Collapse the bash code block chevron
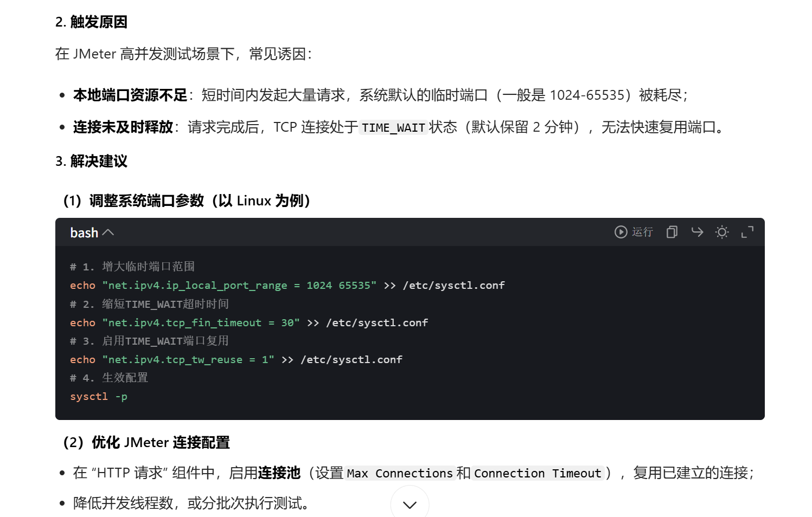The width and height of the screenshot is (812, 517). tap(108, 232)
